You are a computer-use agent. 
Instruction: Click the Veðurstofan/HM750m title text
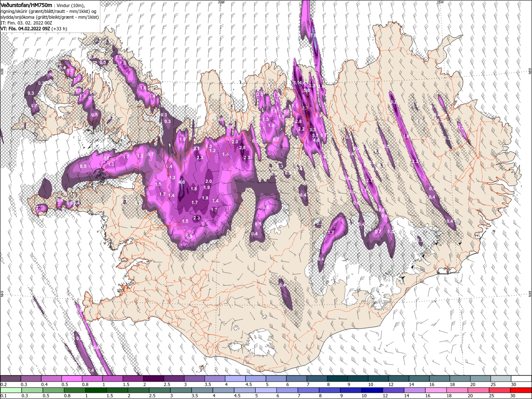26,5
